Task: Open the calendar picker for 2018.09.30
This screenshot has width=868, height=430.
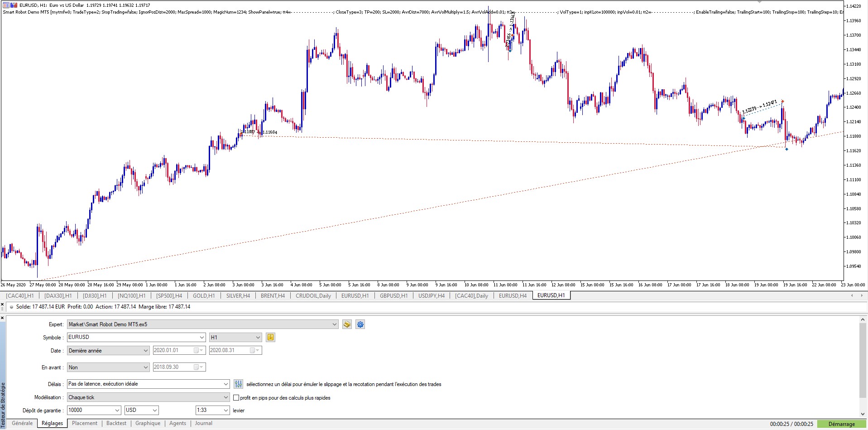Action: pyautogui.click(x=196, y=367)
